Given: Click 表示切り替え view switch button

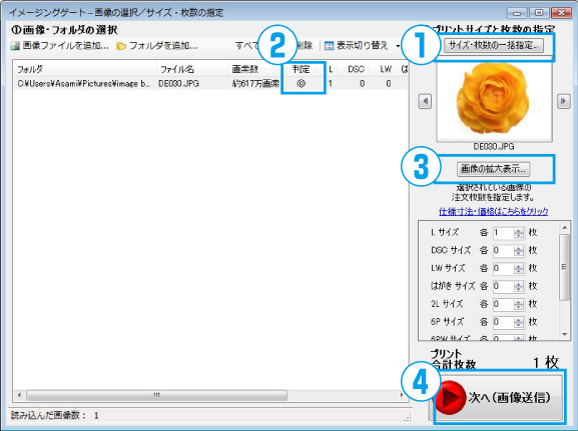Looking at the screenshot, I should pyautogui.click(x=356, y=46).
